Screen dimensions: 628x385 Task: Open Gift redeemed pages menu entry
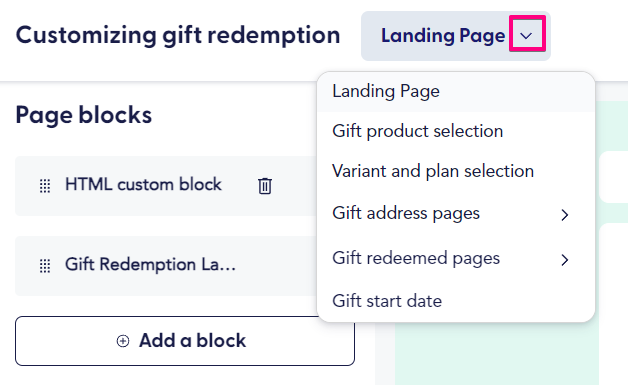[456, 258]
